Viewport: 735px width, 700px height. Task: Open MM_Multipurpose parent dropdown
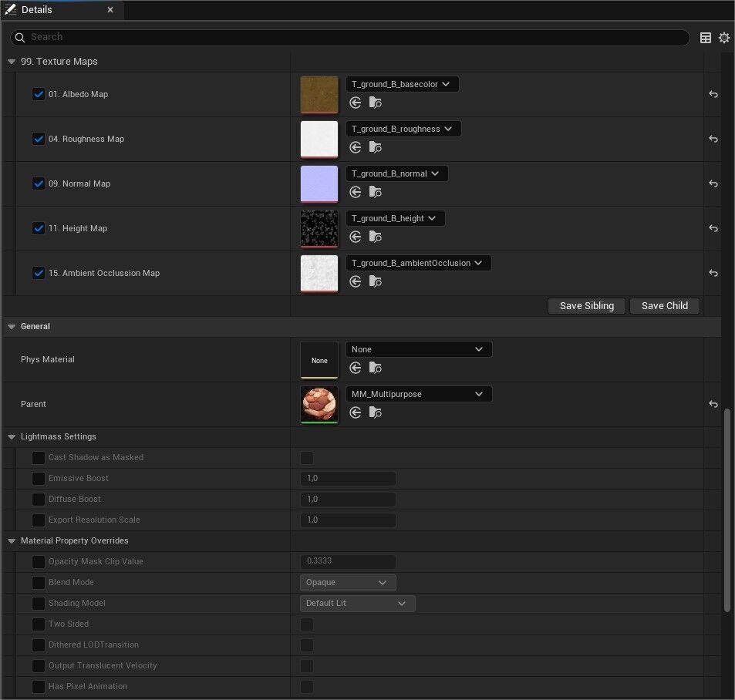[419, 394]
